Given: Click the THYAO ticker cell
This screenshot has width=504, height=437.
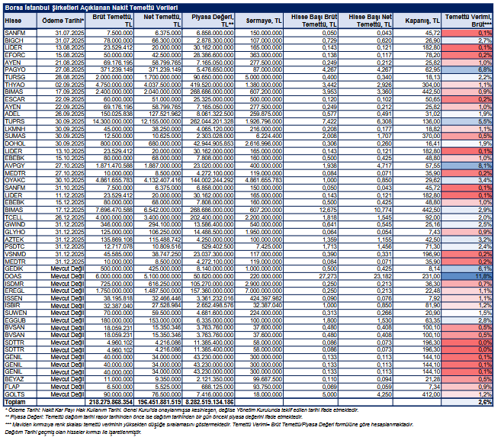Looking at the screenshot, I should click(x=21, y=85).
